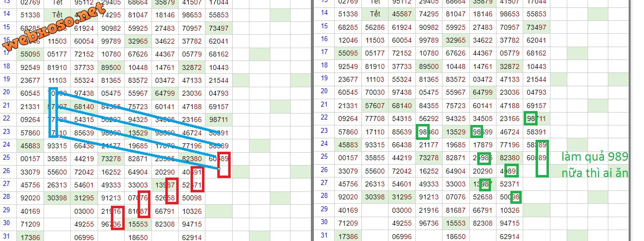Viewport: 644px width, 241px height.
Task: Click red-boxed 40491 cell in left table
Action: click(x=192, y=172)
